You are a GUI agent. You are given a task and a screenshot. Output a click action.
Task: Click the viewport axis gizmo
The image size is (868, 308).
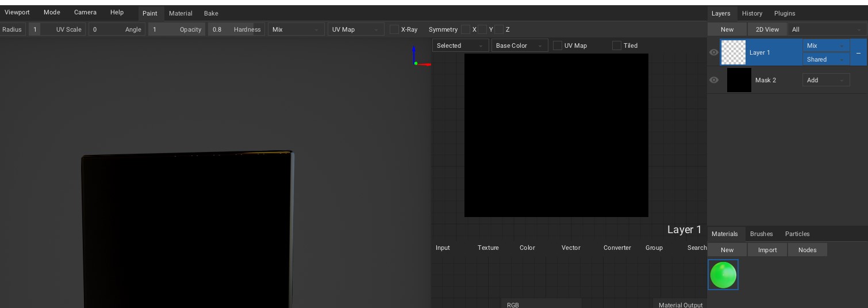(x=421, y=56)
